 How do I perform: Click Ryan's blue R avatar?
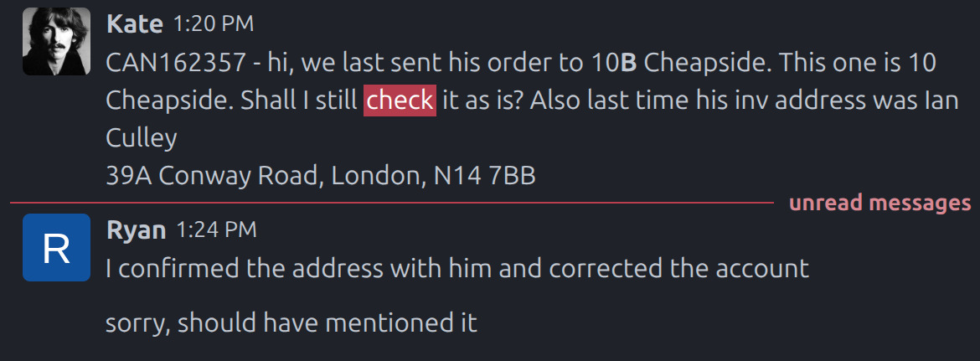tap(56, 247)
